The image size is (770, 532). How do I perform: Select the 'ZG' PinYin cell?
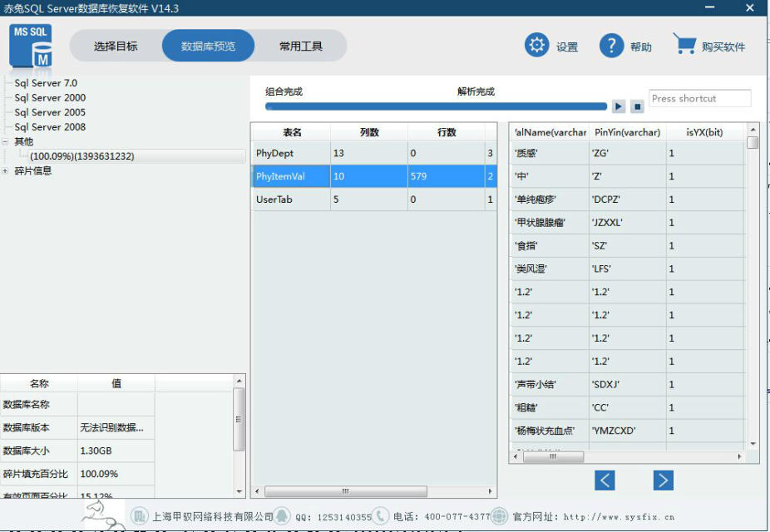click(628, 153)
